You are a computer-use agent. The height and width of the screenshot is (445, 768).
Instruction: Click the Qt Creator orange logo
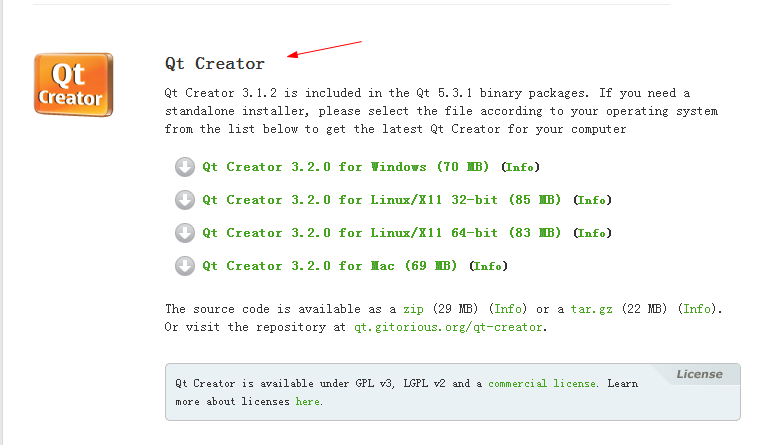point(73,85)
